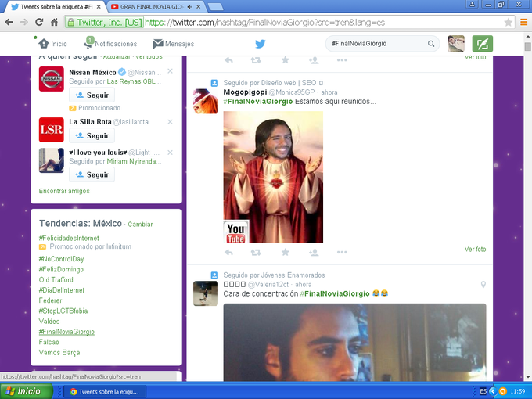532x399 pixels.
Task: Click the Twitter bird logo
Action: (261, 44)
